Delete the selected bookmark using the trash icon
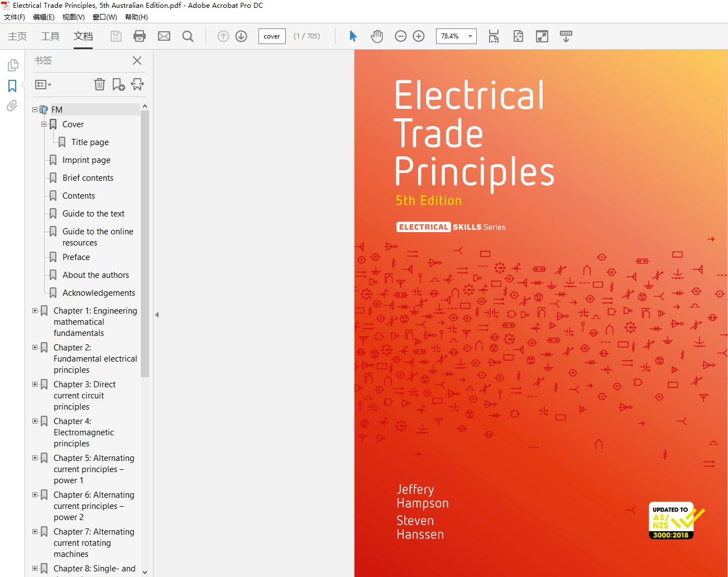 pos(99,84)
